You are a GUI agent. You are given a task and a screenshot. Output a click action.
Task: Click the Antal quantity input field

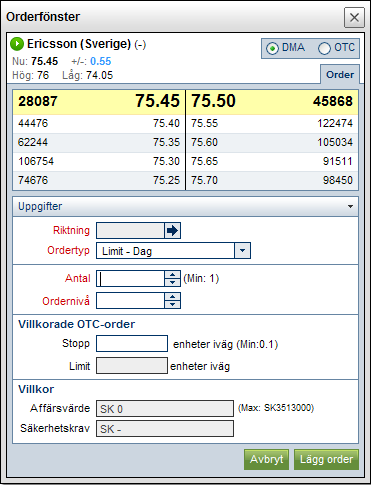tap(130, 278)
